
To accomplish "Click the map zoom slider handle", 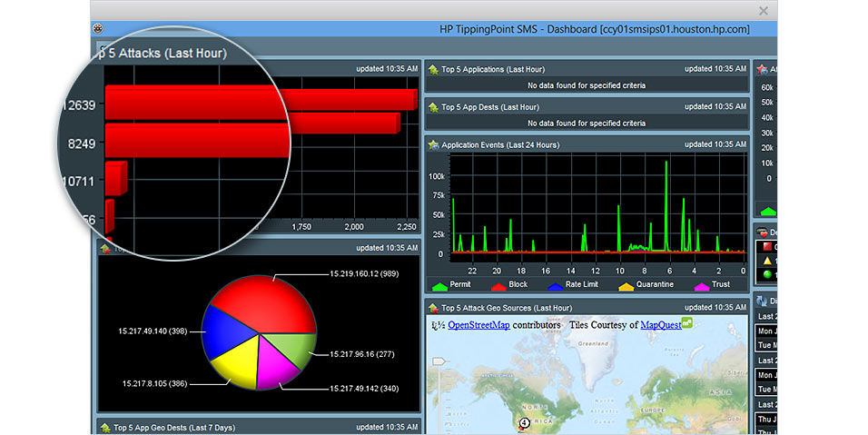I will (439, 361).
